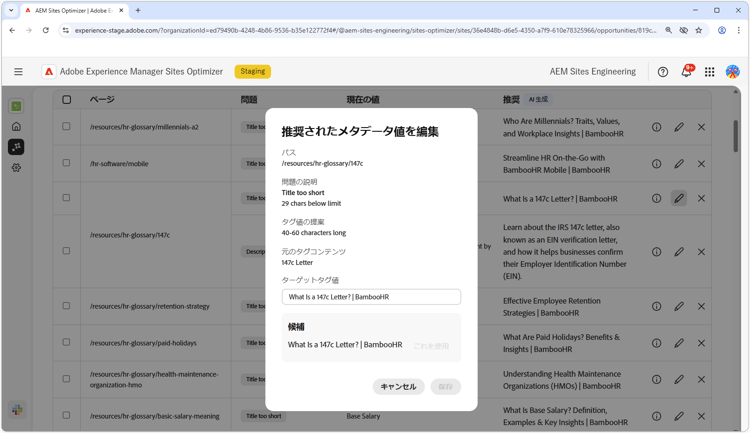
Task: Click the 推奨 column header
Action: tap(511, 100)
